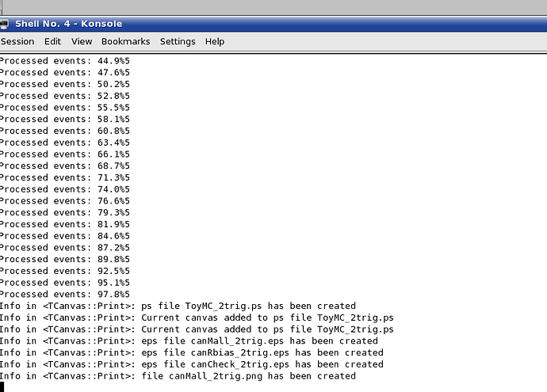Click the line 'Processed events: 74.0%5'
Screen dimensions: 547x392
[x=65, y=189]
